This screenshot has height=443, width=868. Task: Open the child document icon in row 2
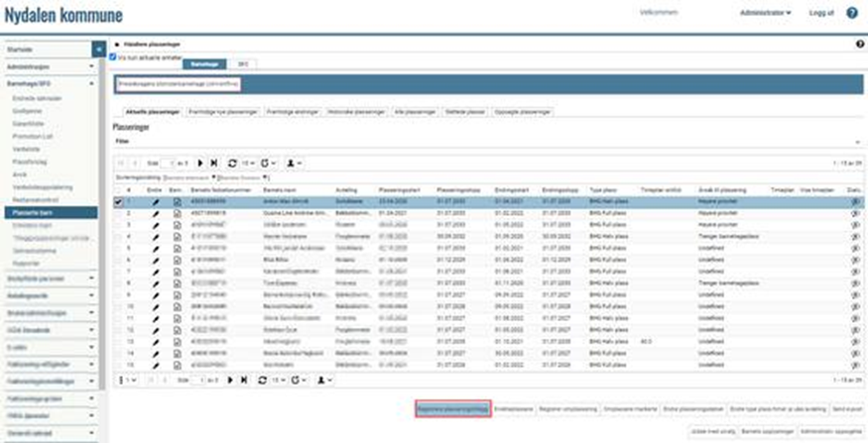click(x=177, y=213)
